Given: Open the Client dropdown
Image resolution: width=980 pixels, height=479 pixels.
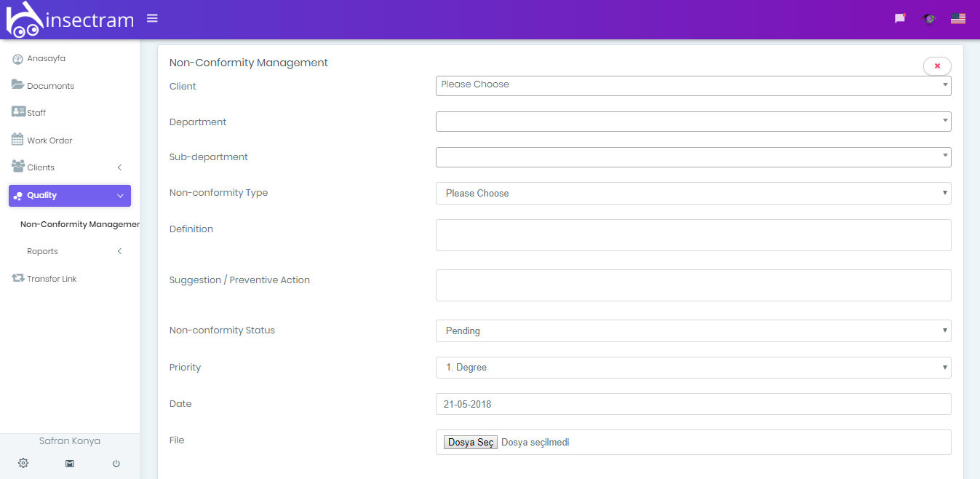Looking at the screenshot, I should coord(693,85).
